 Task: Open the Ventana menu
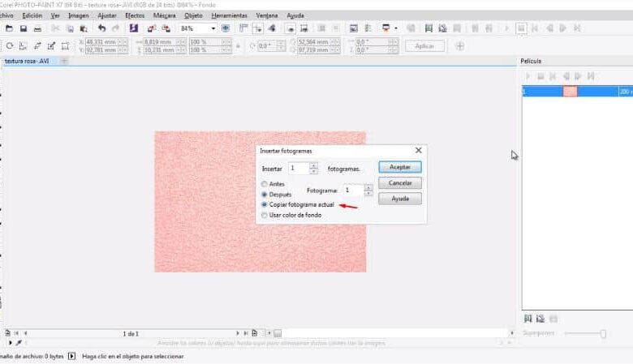click(x=267, y=15)
